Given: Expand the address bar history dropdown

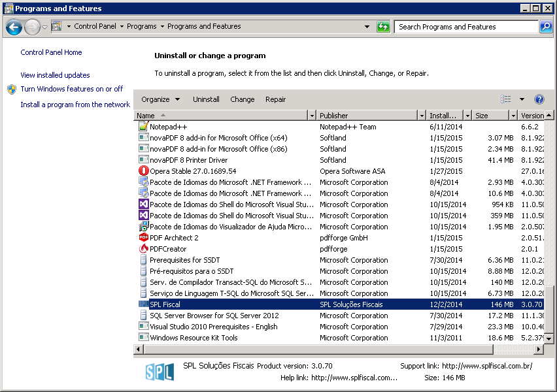Looking at the screenshot, I should click(x=367, y=27).
